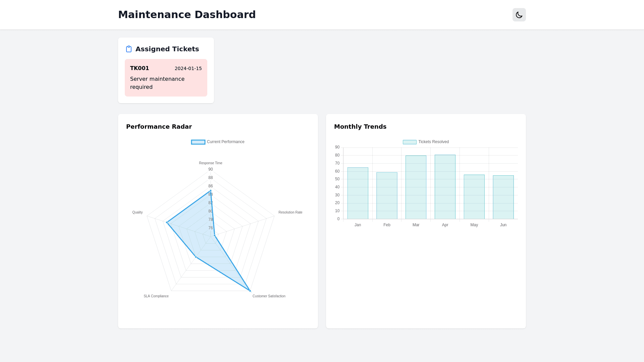Screen dimensions: 644x362
Task: Click the Tickets Resolved legend color box
Action: pos(410,142)
